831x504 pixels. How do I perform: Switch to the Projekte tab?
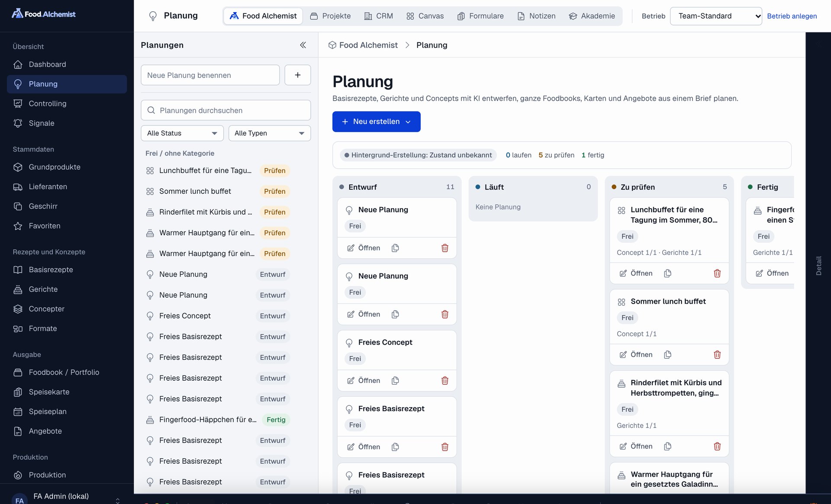(x=330, y=16)
